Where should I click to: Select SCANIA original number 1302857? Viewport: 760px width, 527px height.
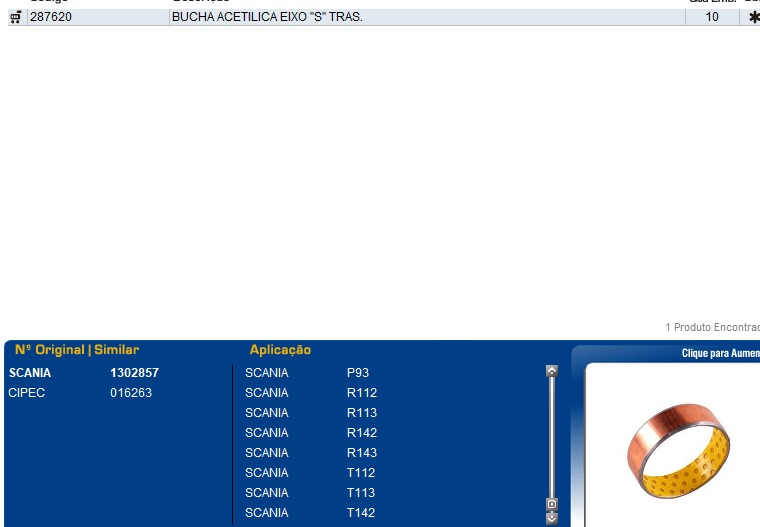[134, 373]
